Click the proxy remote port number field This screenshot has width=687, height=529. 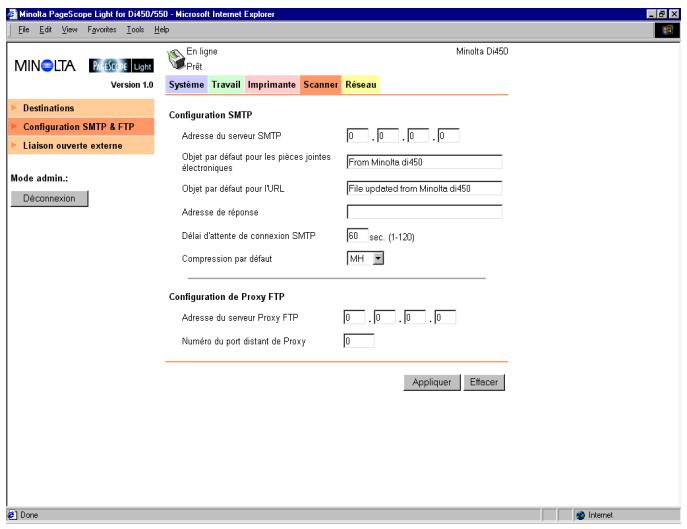tap(359, 341)
